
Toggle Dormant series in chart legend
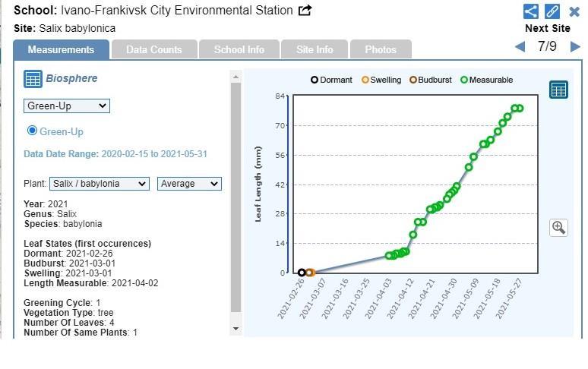pyautogui.click(x=331, y=80)
